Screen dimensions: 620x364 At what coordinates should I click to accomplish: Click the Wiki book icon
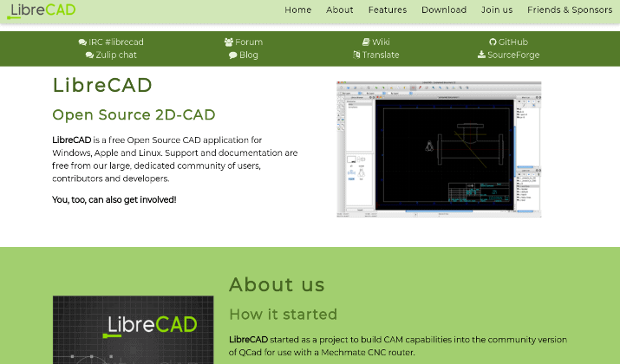click(366, 42)
